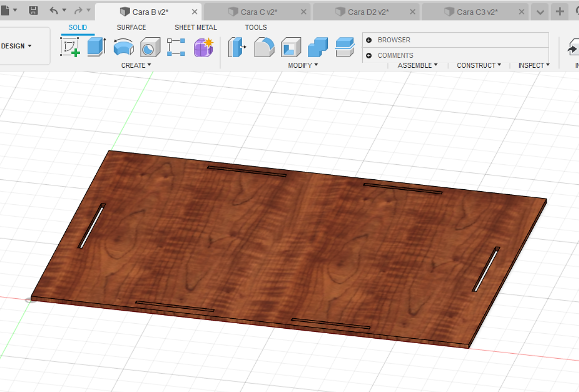Image resolution: width=579 pixels, height=392 pixels.
Task: Open the redo history dropdown arrow
Action: point(89,10)
